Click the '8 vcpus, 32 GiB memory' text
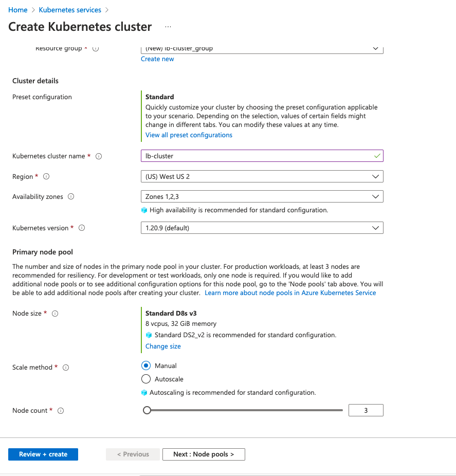Screen dimensions: 456x476 pyautogui.click(x=181, y=324)
